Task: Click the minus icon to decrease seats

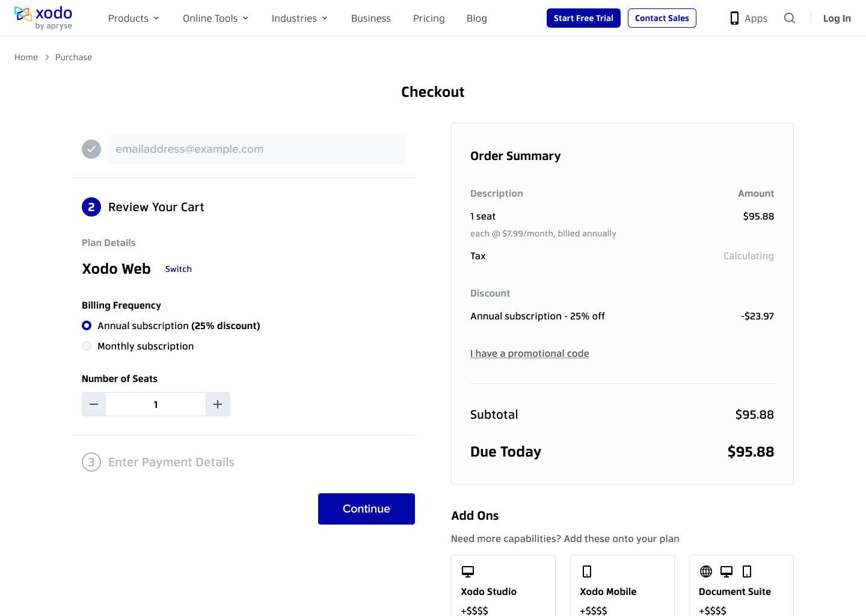Action: click(x=94, y=404)
